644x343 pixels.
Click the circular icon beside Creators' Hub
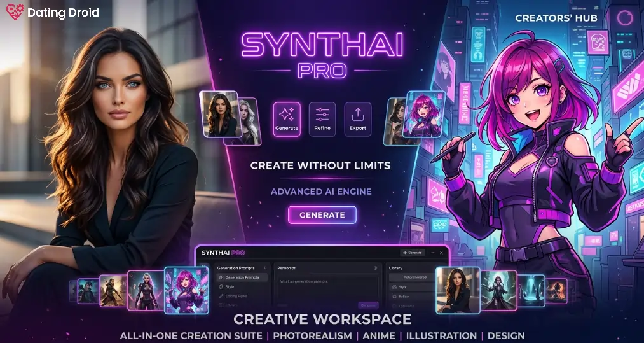click(624, 18)
